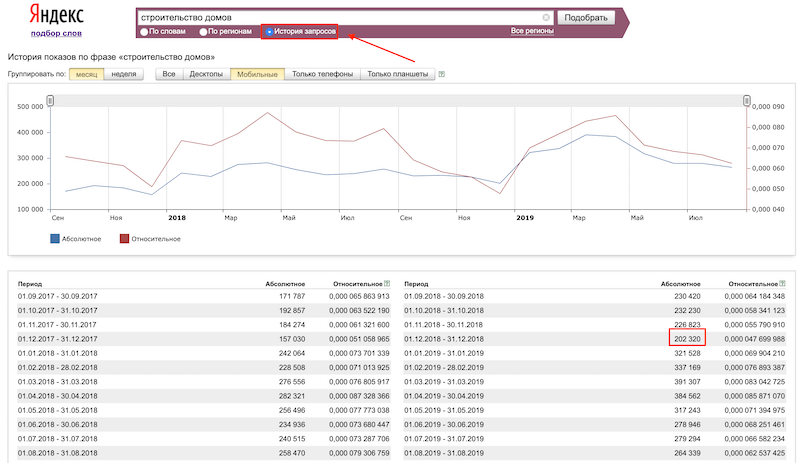Viewport: 800px width, 463px height.
Task: Click the Yandex logo
Action: (x=56, y=14)
